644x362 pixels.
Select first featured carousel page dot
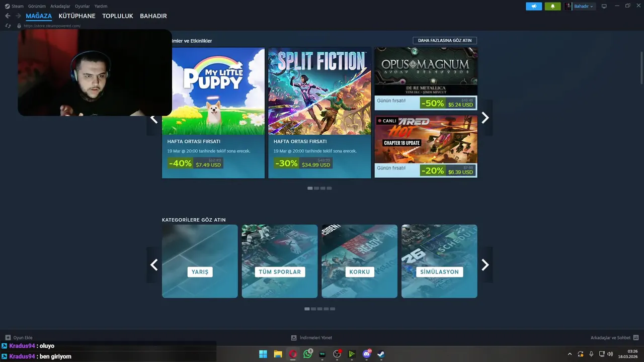click(x=310, y=188)
